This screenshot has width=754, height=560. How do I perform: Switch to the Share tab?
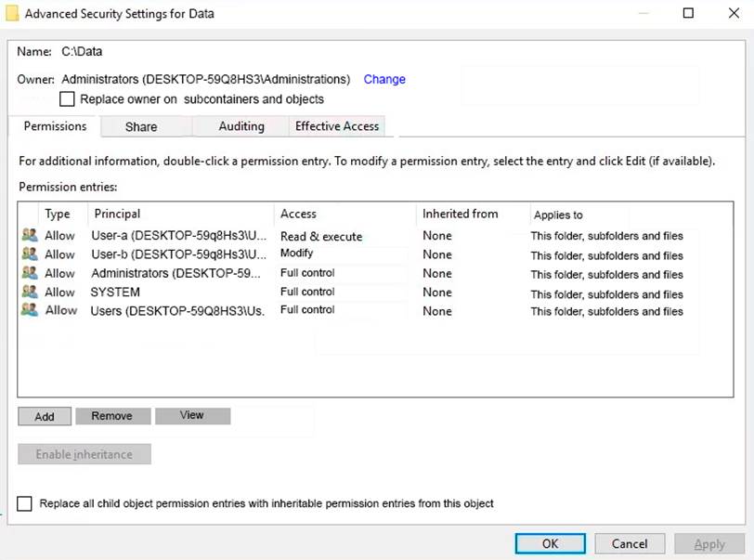[141, 126]
